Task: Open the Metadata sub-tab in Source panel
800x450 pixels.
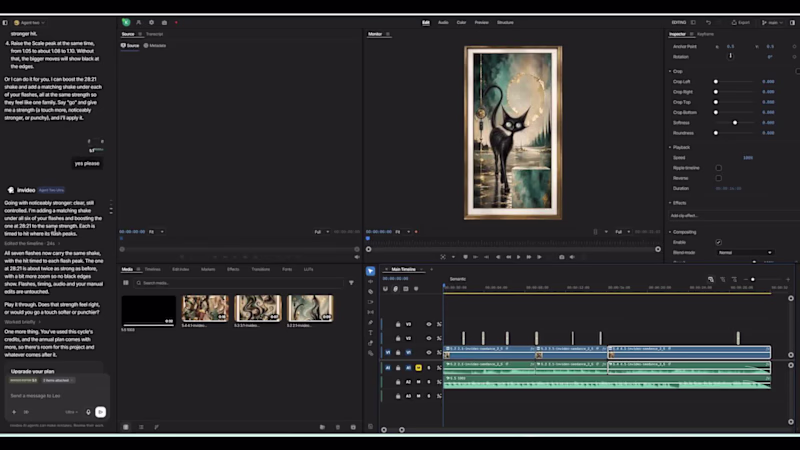Action: pos(155,45)
